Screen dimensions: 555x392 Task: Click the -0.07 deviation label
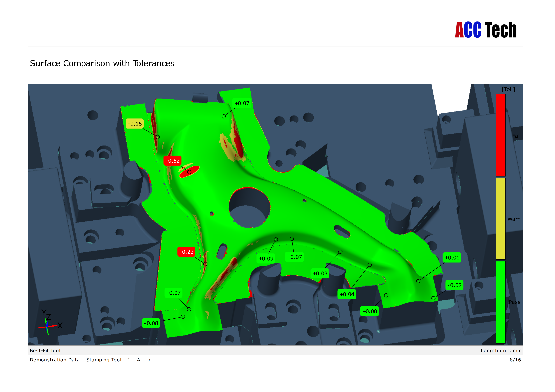click(173, 293)
